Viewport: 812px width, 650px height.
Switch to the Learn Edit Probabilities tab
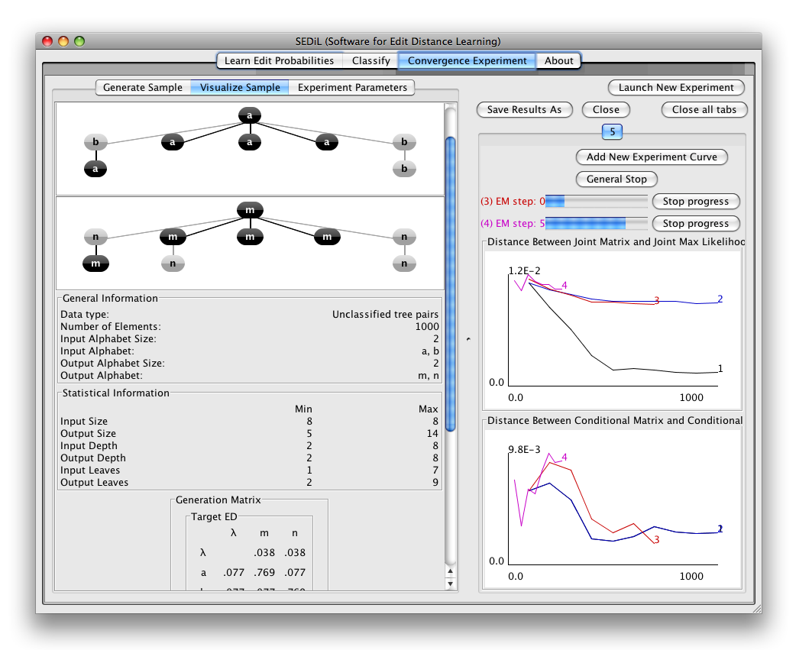[x=279, y=60]
